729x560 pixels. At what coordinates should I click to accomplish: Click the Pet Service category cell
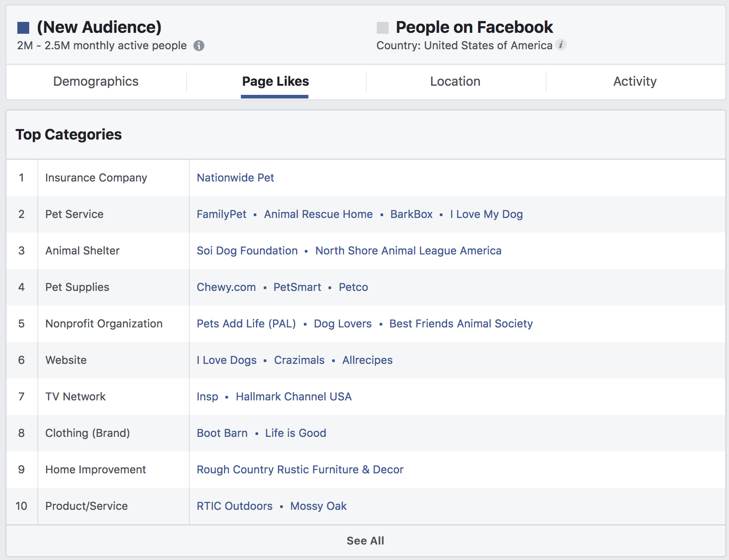pyautogui.click(x=114, y=214)
